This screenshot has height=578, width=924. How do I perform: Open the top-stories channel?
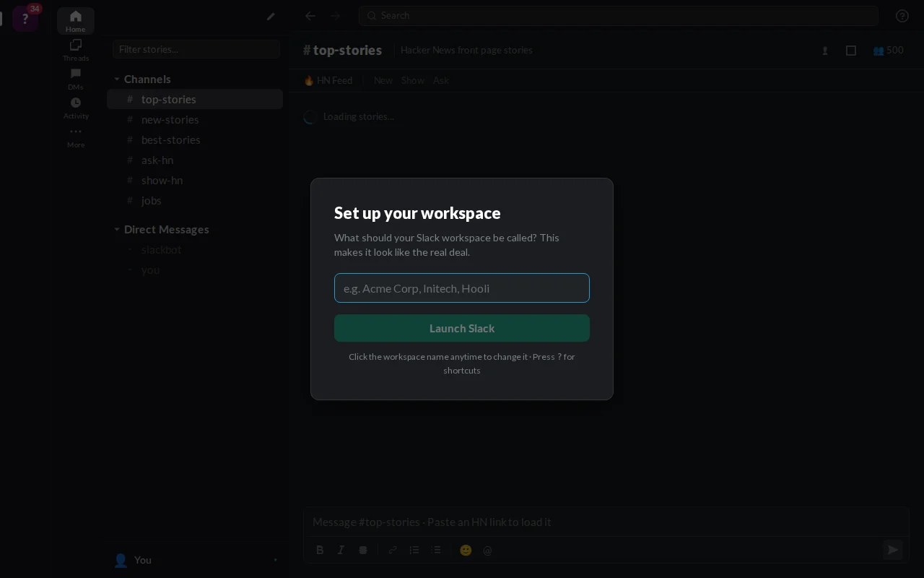[x=195, y=99]
